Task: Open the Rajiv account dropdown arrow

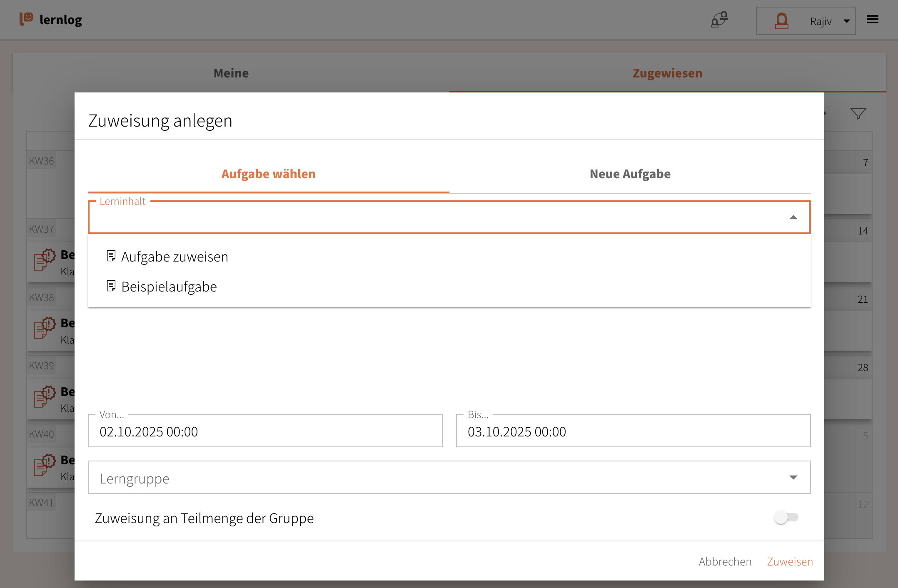Action: [846, 21]
